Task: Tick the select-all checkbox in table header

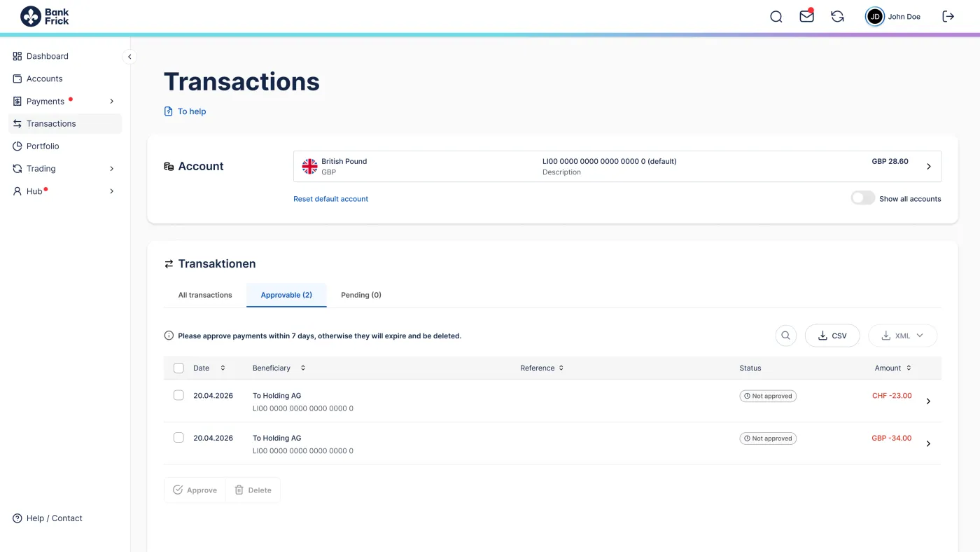Action: click(x=178, y=368)
